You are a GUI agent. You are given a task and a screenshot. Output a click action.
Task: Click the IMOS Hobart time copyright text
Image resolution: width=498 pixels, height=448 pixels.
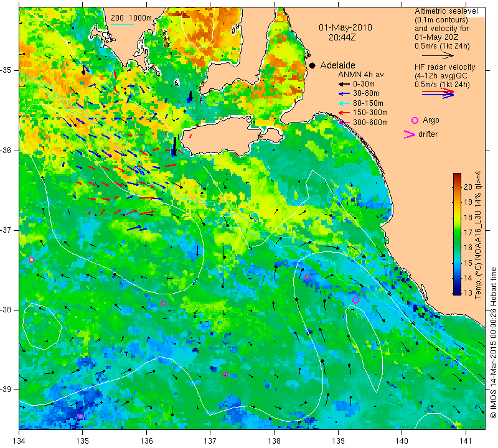click(x=493, y=342)
